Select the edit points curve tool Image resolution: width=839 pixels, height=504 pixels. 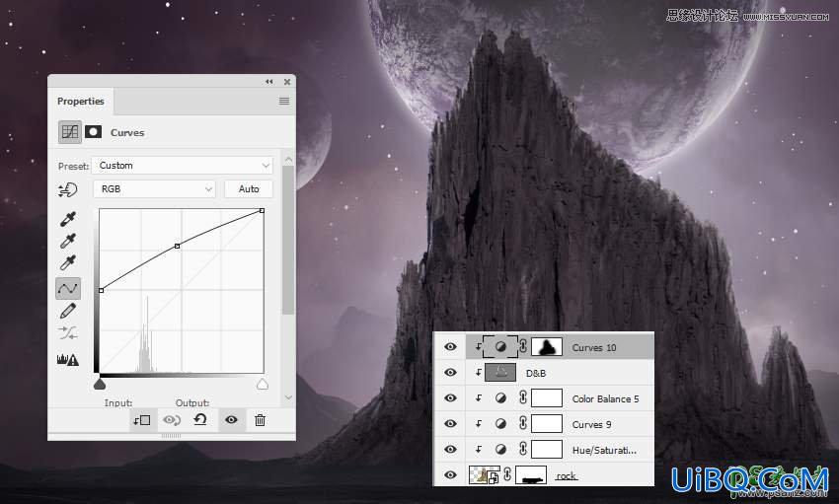68,289
